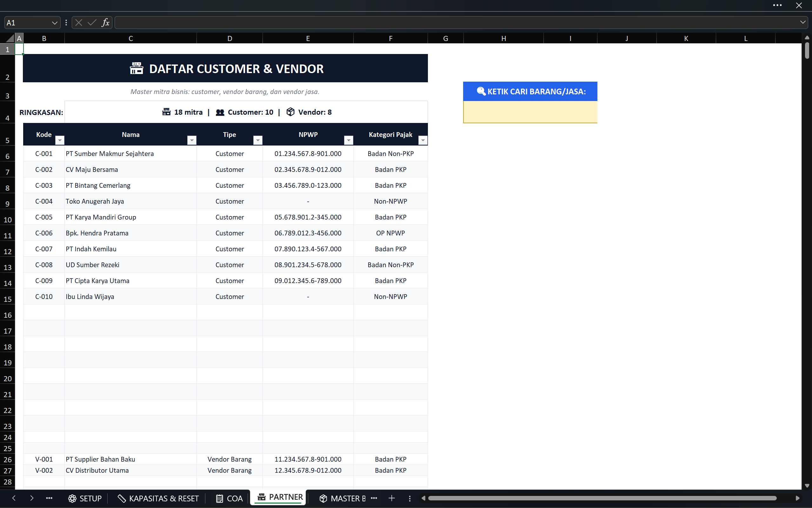Image resolution: width=812 pixels, height=508 pixels.
Task: Click the yellow search input box
Action: (x=530, y=112)
